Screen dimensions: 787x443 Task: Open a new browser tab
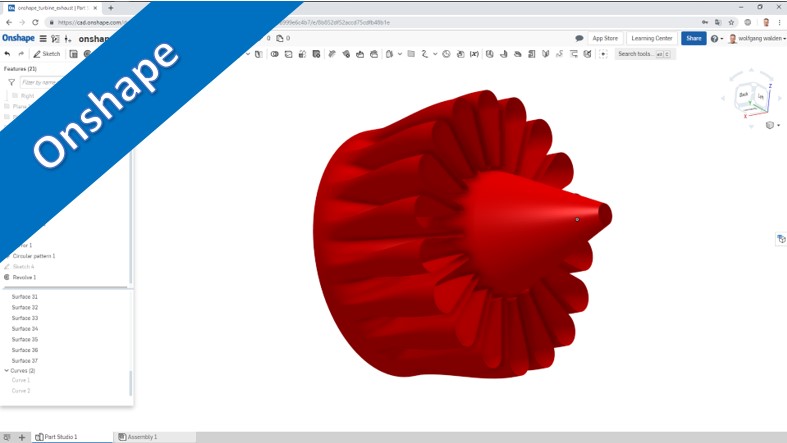point(110,8)
